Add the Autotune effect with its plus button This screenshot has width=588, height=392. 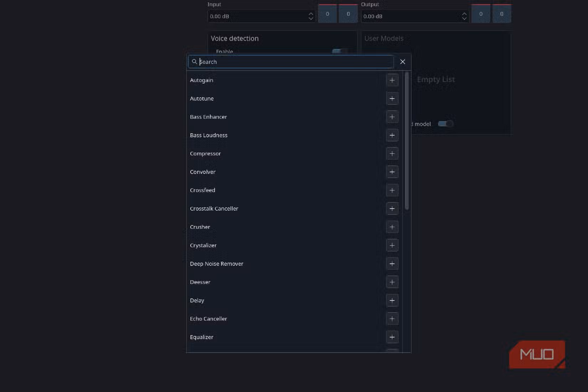(392, 99)
